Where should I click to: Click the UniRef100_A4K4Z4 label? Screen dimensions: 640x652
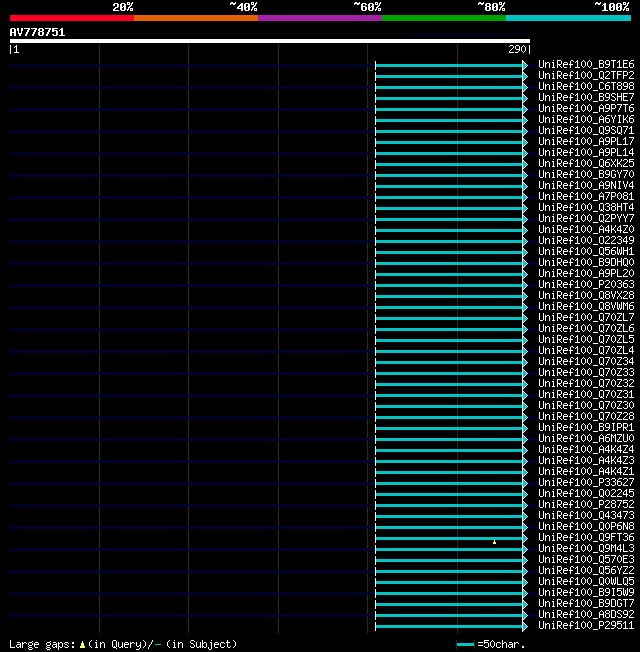[x=586, y=449]
